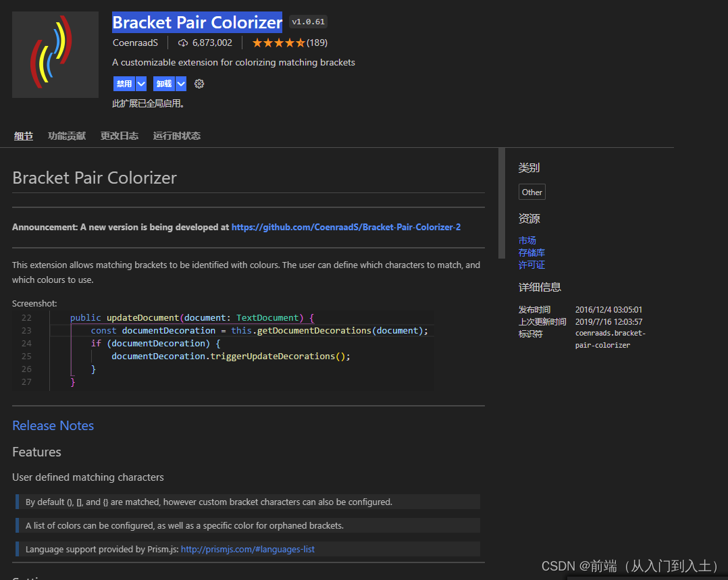Click the install count download icon

tap(183, 43)
